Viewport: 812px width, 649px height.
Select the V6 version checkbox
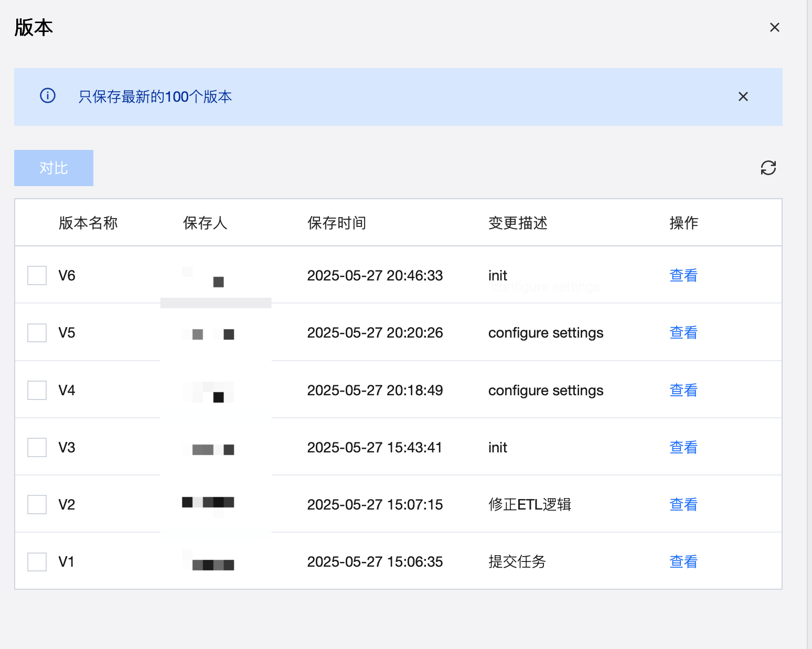[37, 275]
